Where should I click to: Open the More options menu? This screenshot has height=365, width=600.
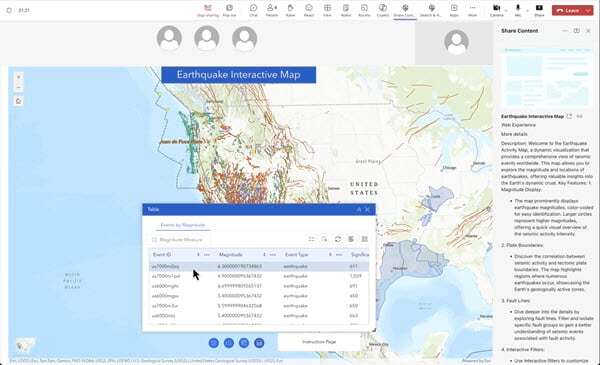pos(473,10)
